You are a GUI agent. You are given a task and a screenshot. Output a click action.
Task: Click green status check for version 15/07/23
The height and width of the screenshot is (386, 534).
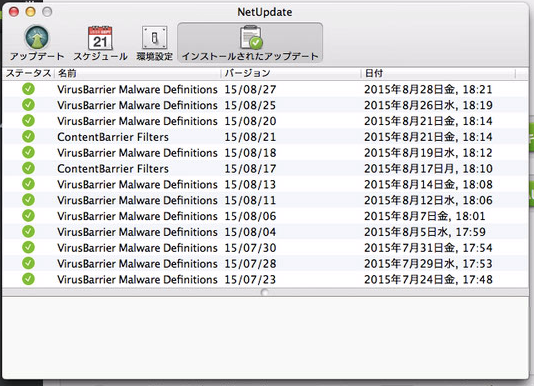[29, 279]
